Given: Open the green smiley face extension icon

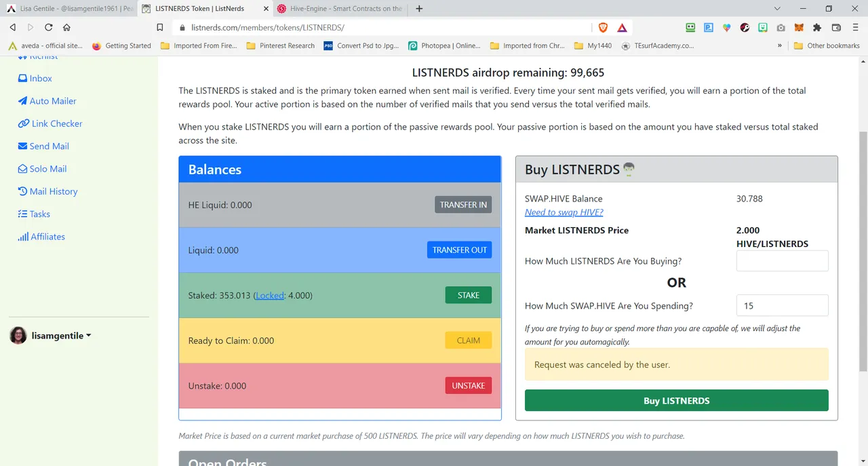Looking at the screenshot, I should [x=763, y=27].
